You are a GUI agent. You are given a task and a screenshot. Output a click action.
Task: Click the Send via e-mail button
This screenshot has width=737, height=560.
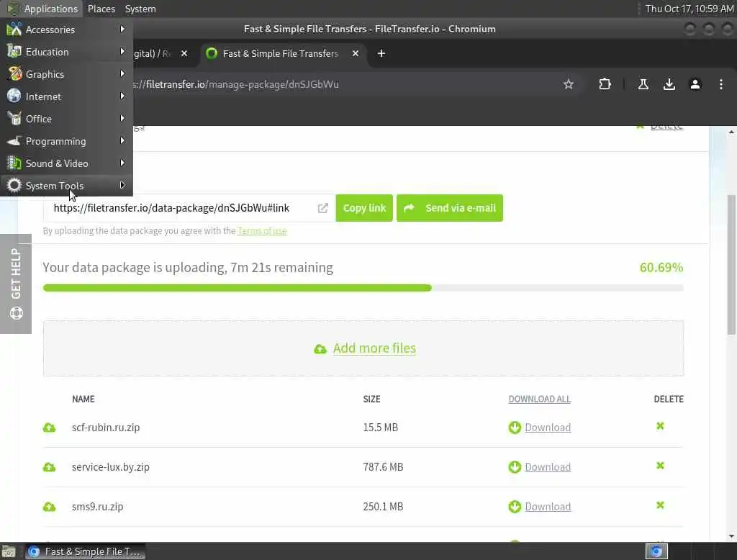coord(450,208)
